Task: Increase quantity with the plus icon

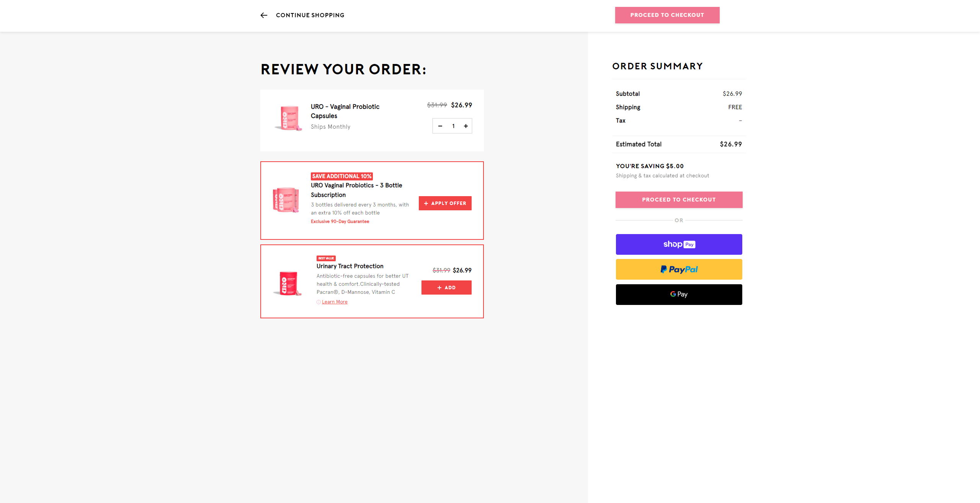Action: click(465, 126)
